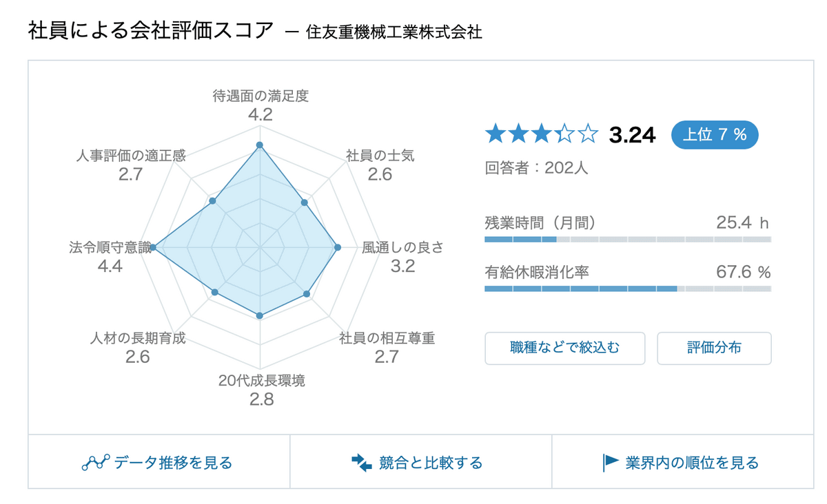Click the 待遇面の満足度 data point on radar chart
The width and height of the screenshot is (827, 504).
pos(260,145)
